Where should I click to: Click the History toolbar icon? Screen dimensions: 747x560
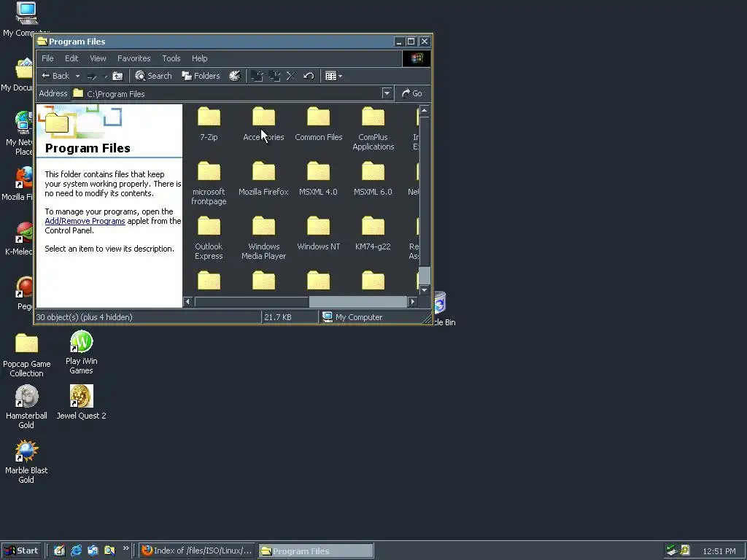point(235,76)
